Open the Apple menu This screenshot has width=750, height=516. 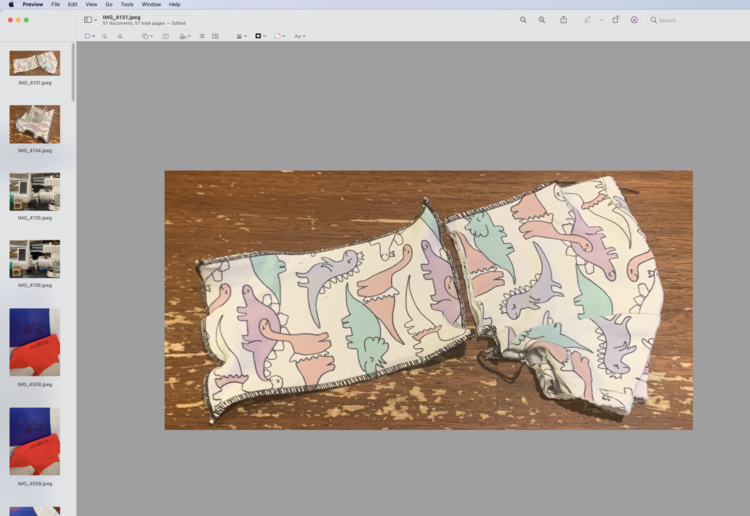click(x=11, y=4)
